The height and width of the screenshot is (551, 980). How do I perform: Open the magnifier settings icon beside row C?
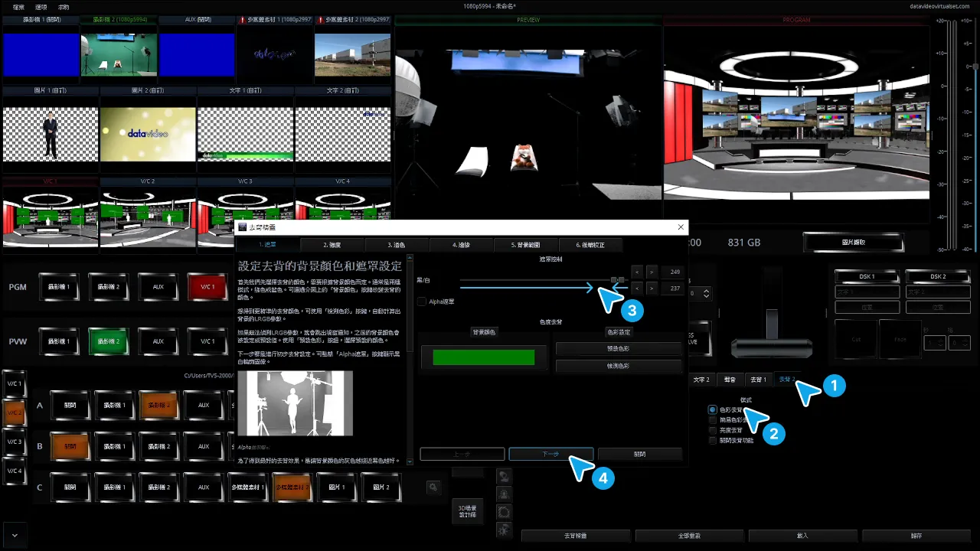click(x=433, y=487)
